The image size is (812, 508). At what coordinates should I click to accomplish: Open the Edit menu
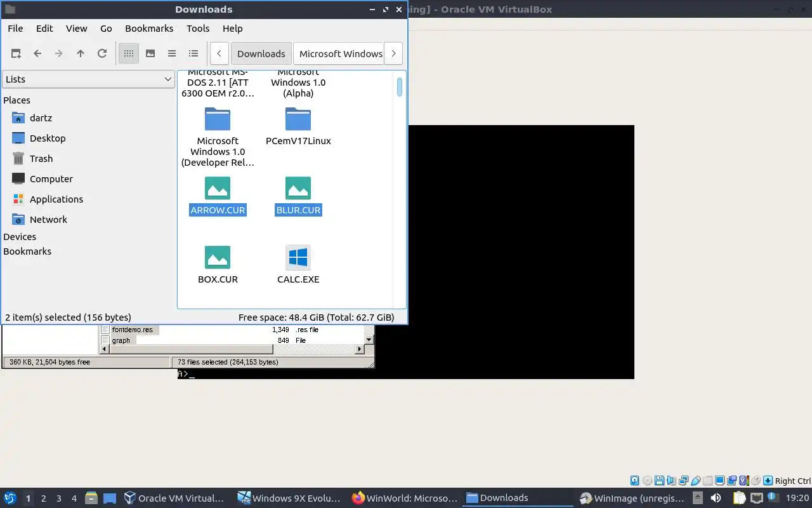44,29
